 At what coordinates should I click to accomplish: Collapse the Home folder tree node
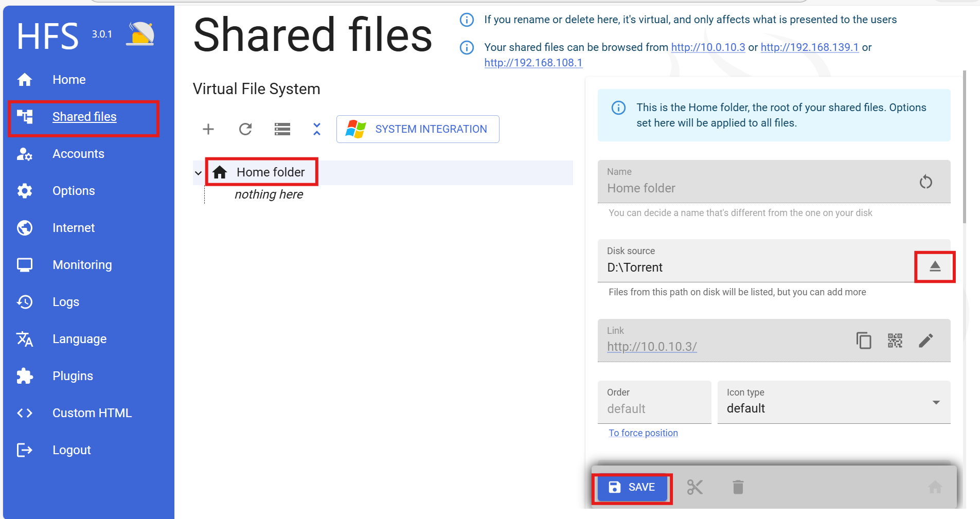[x=198, y=173]
